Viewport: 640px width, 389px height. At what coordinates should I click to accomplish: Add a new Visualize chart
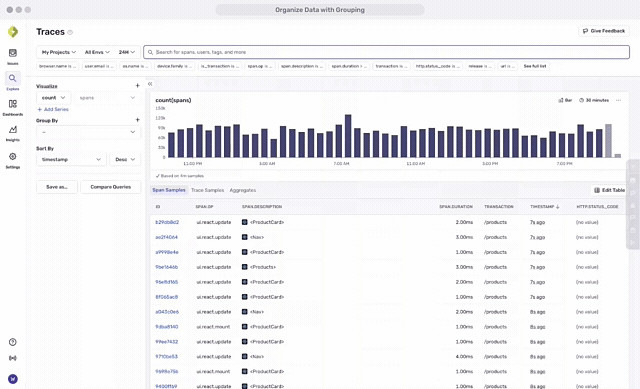pos(138,86)
